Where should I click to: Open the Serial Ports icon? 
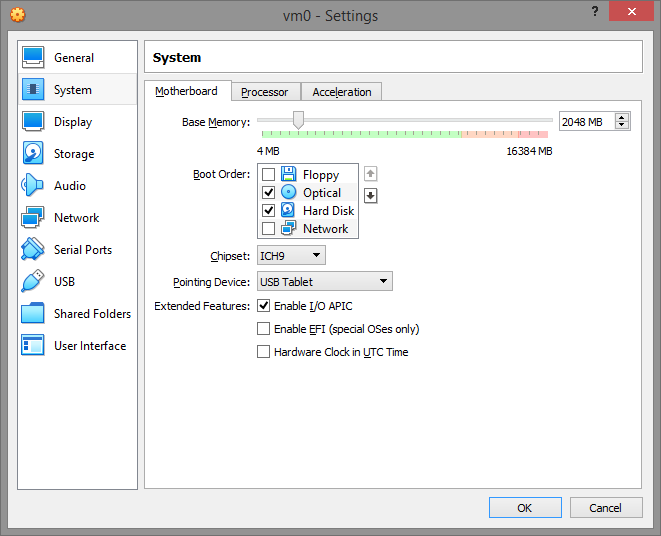pos(33,250)
